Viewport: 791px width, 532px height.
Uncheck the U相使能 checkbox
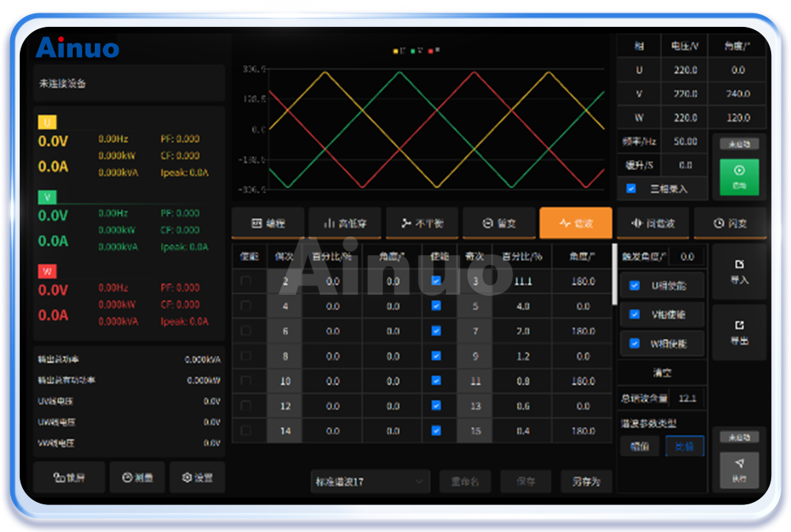(634, 285)
